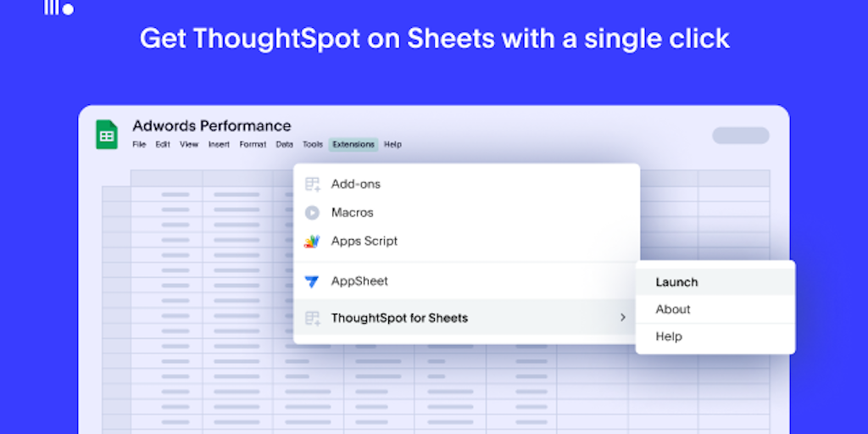Choose Apps Script in the menu
868x434 pixels.
click(467, 242)
